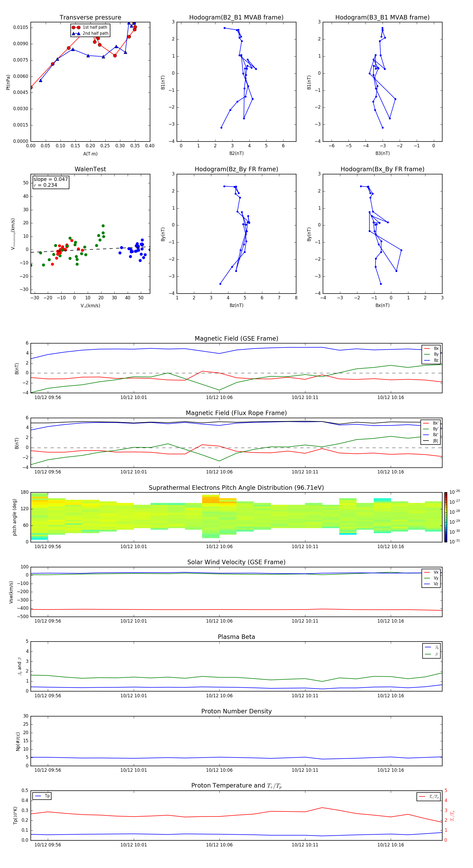Select the βp entry in Plasma Beta legend
The image size is (473, 868).
click(x=431, y=647)
